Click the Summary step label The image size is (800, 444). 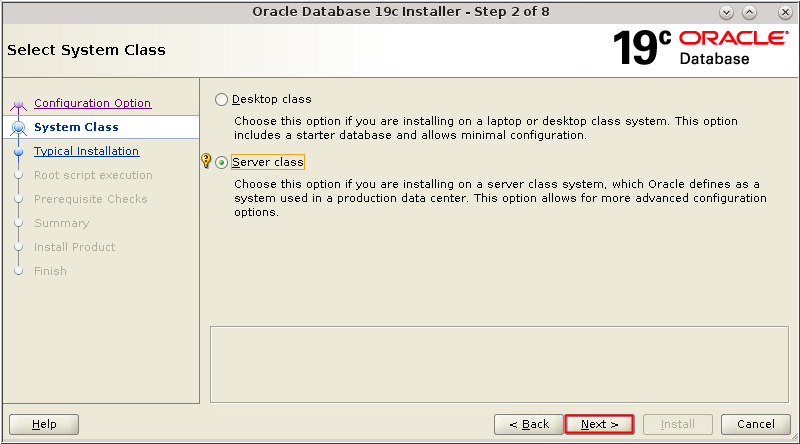click(x=62, y=223)
